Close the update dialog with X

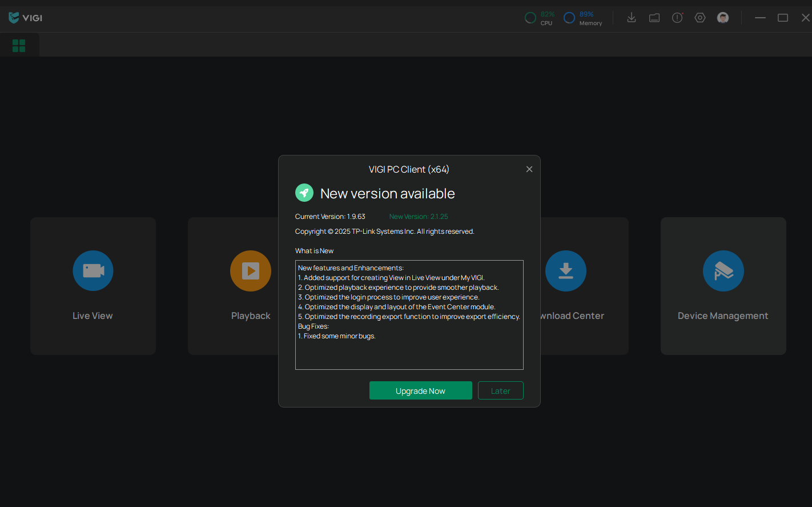pyautogui.click(x=529, y=169)
